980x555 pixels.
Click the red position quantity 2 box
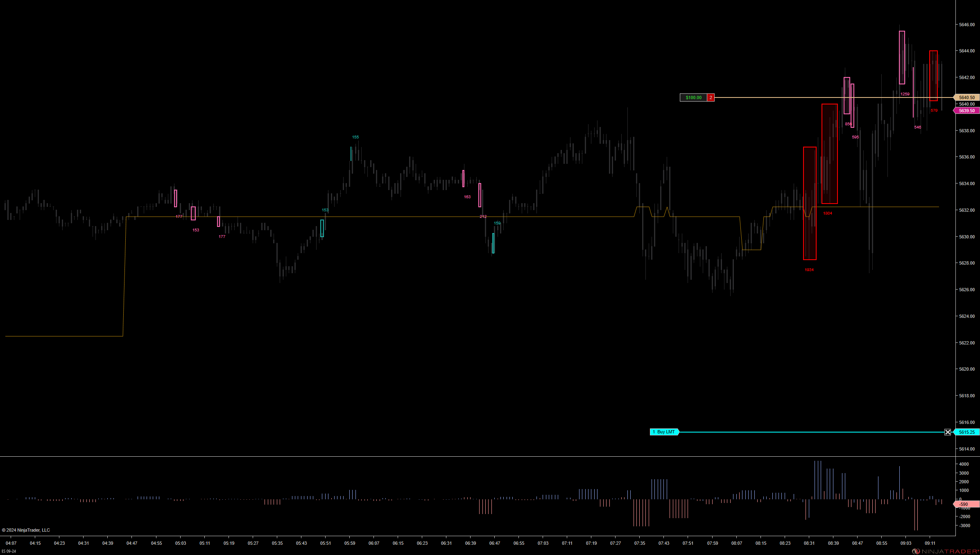pos(711,97)
